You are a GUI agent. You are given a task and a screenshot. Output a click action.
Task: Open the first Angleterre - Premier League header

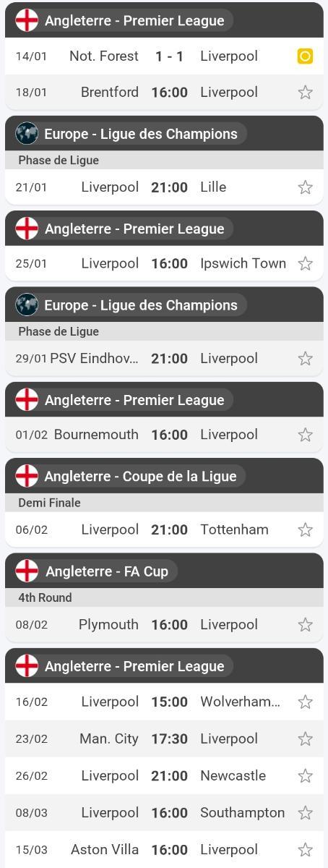164,20
